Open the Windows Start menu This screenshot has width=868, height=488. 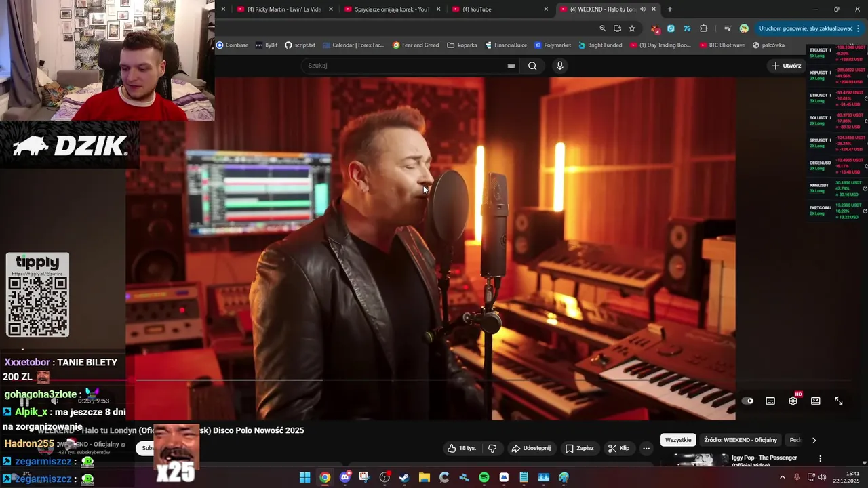pos(305,477)
